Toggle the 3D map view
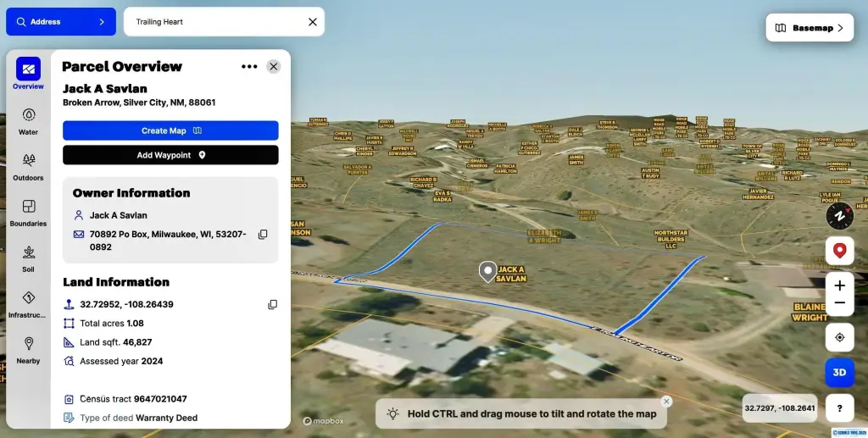The width and height of the screenshot is (868, 438). pos(840,372)
